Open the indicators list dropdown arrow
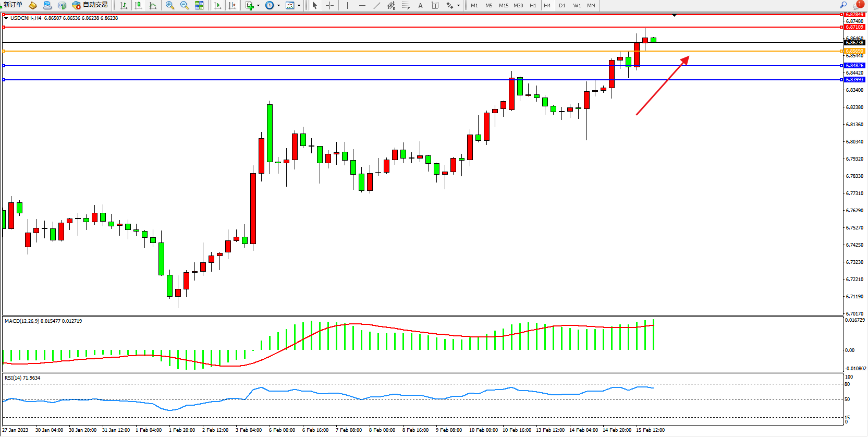 (259, 6)
